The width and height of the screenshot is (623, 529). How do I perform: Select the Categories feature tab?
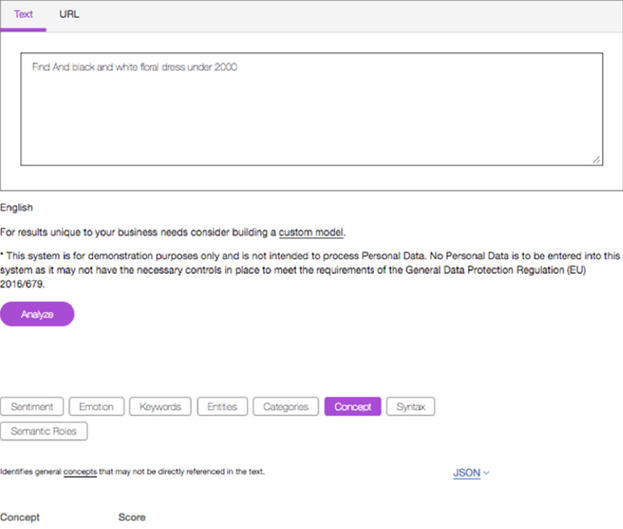click(286, 407)
